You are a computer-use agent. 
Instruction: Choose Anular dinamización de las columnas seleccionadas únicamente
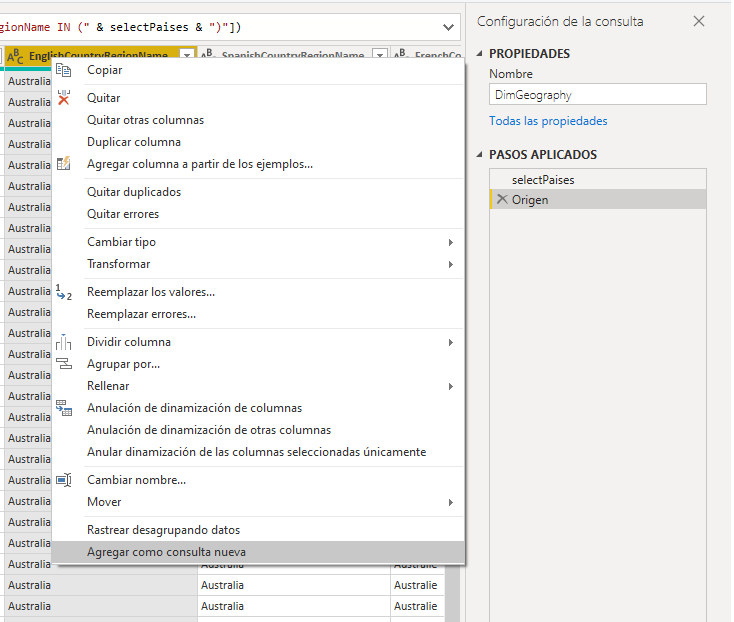(258, 452)
